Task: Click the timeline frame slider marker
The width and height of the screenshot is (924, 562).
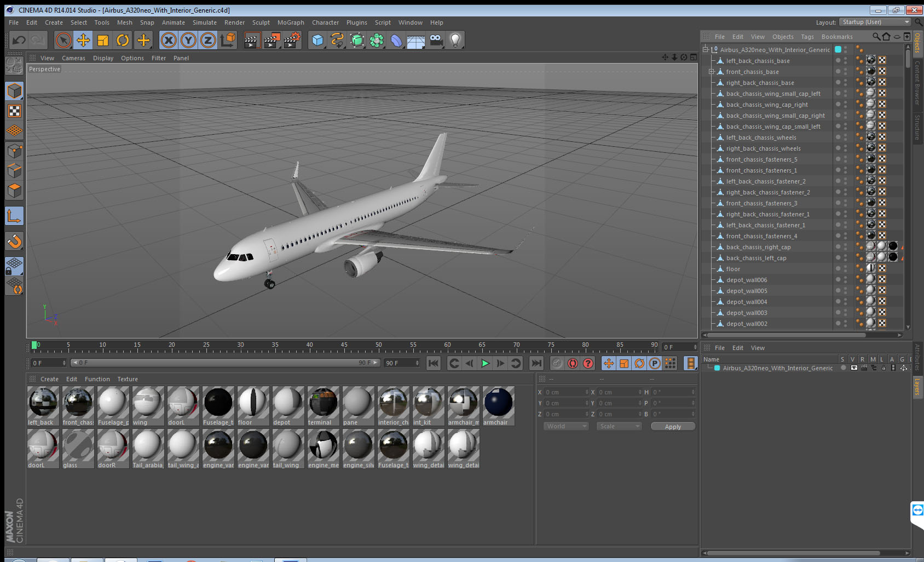Action: [x=34, y=345]
